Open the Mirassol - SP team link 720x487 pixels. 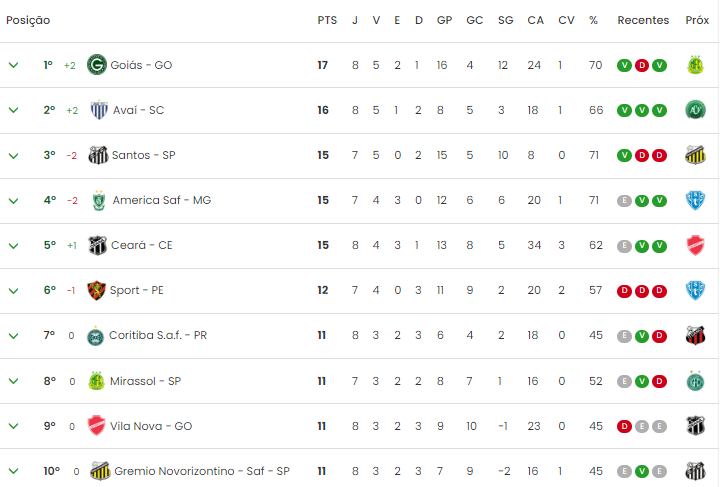(x=145, y=381)
